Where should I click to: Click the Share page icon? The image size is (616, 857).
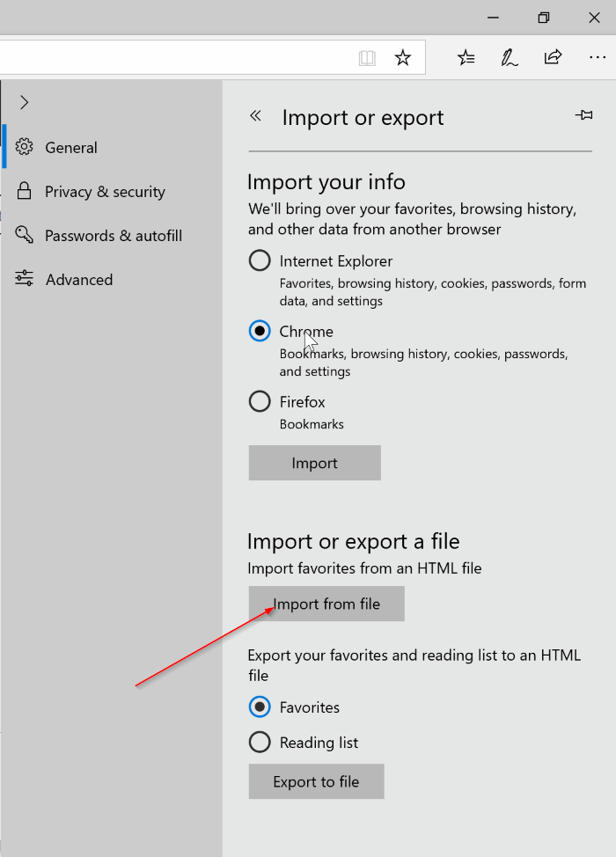(554, 57)
